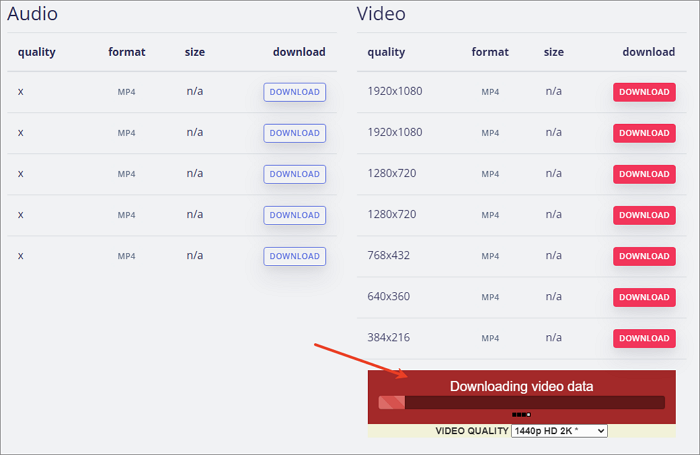Click the Video table quality column header
Viewport: 700px width, 455px height.
click(386, 53)
